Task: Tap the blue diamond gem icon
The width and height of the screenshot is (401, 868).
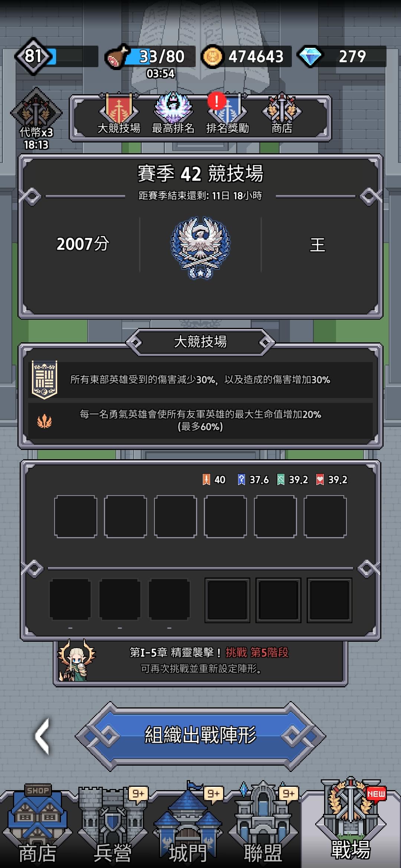Action: 310,57
